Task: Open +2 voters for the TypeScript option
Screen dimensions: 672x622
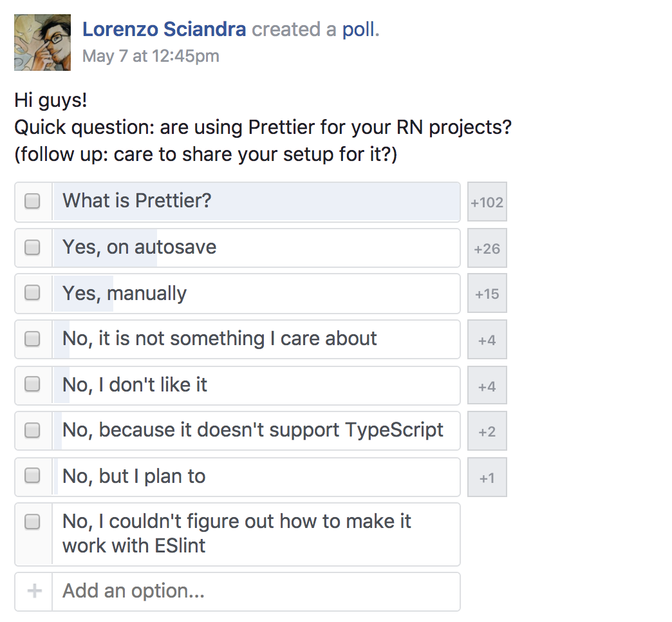Action: click(487, 431)
